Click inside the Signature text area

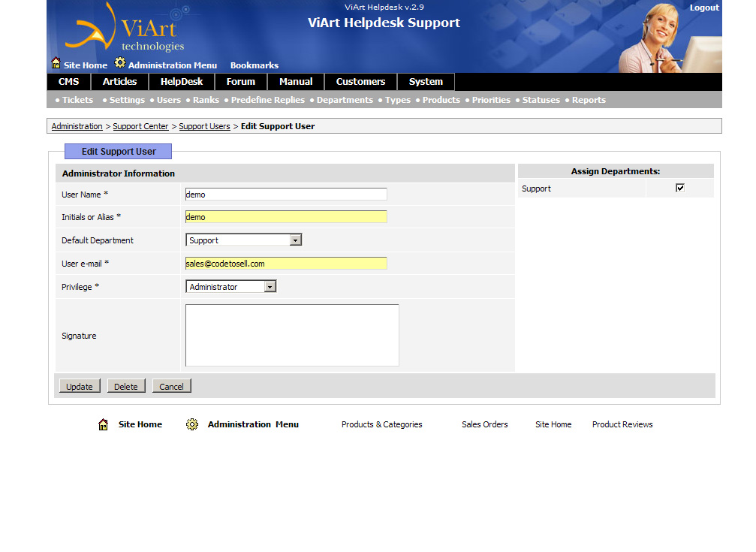[x=292, y=336]
